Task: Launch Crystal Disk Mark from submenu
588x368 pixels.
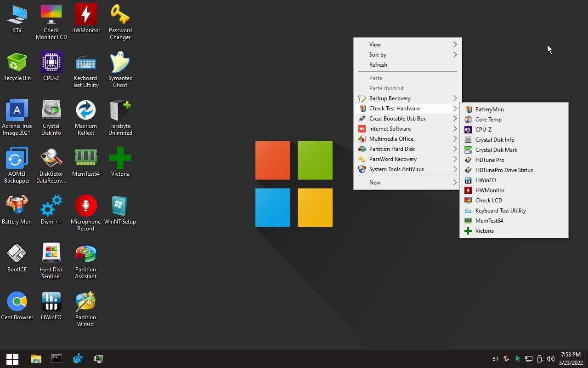Action: [514, 150]
